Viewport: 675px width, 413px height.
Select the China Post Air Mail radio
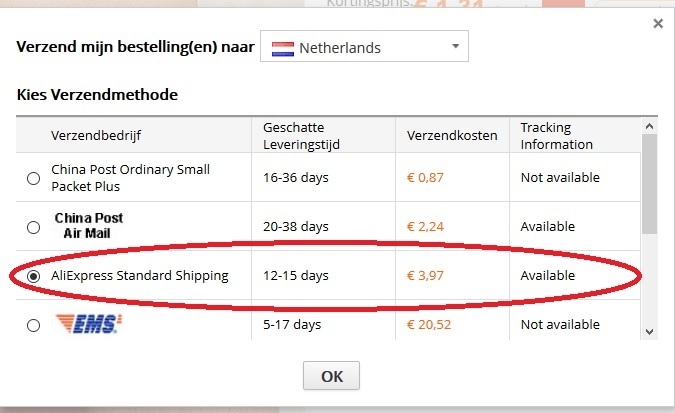(34, 227)
